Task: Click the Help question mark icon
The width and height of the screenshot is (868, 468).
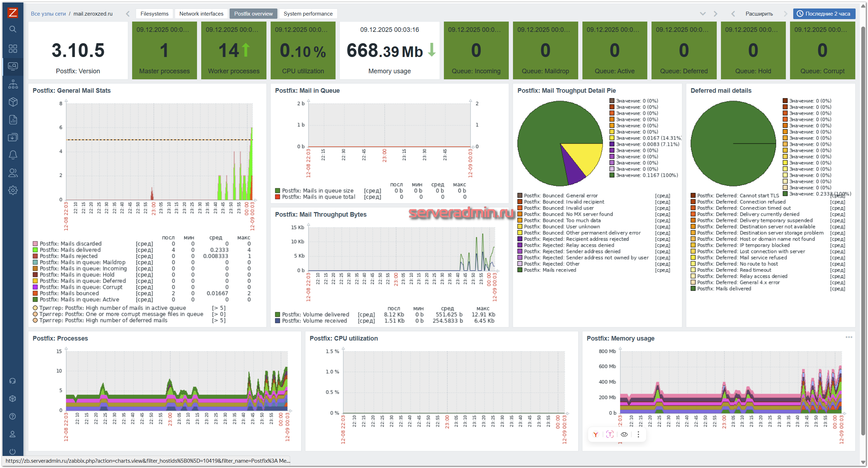Action: pyautogui.click(x=13, y=416)
